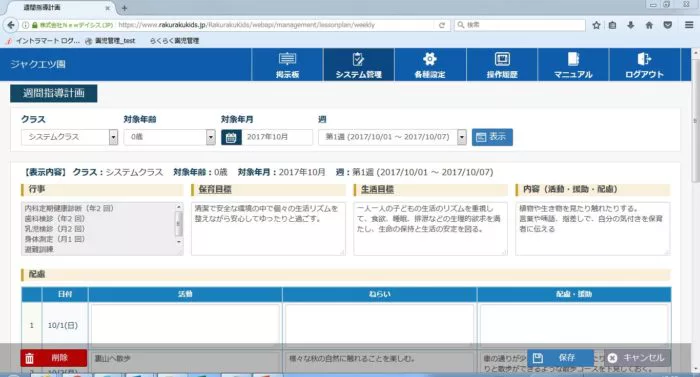
Task: Click the blue 保存 save button
Action: tap(560, 358)
